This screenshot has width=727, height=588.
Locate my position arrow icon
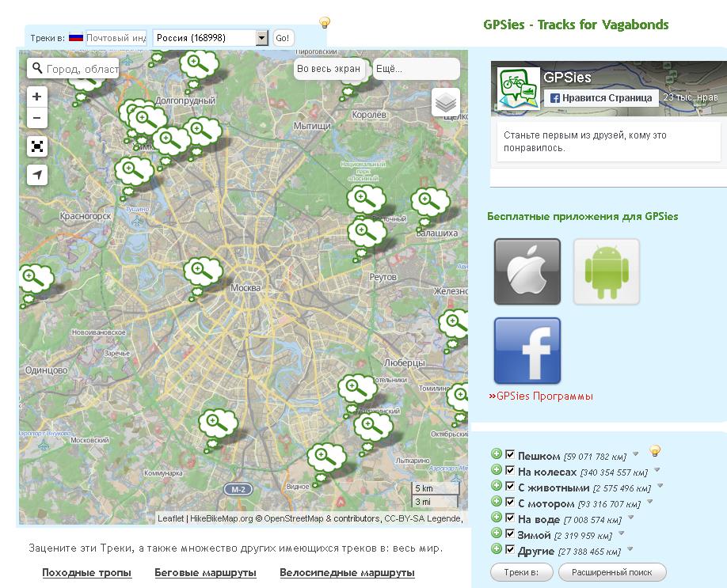(x=37, y=175)
